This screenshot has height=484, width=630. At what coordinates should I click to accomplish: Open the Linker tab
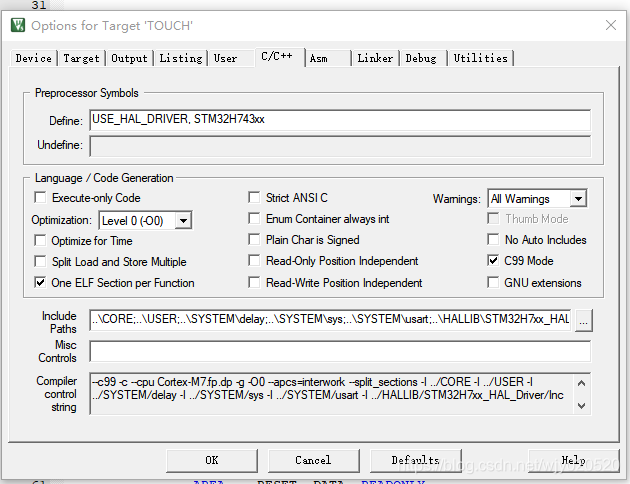coord(375,58)
